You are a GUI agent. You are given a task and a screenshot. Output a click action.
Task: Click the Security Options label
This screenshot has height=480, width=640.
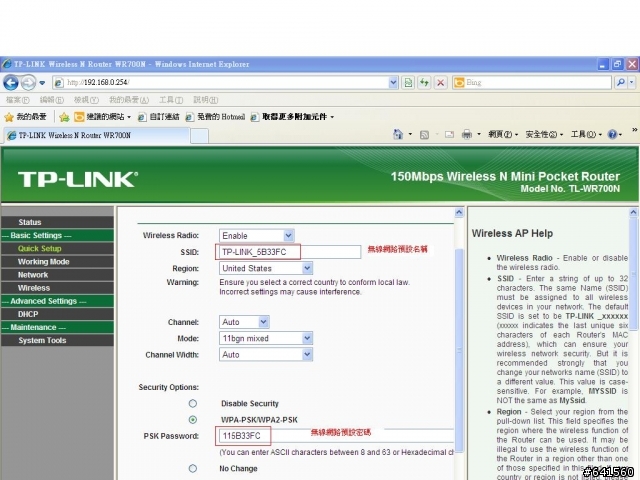[x=169, y=387]
